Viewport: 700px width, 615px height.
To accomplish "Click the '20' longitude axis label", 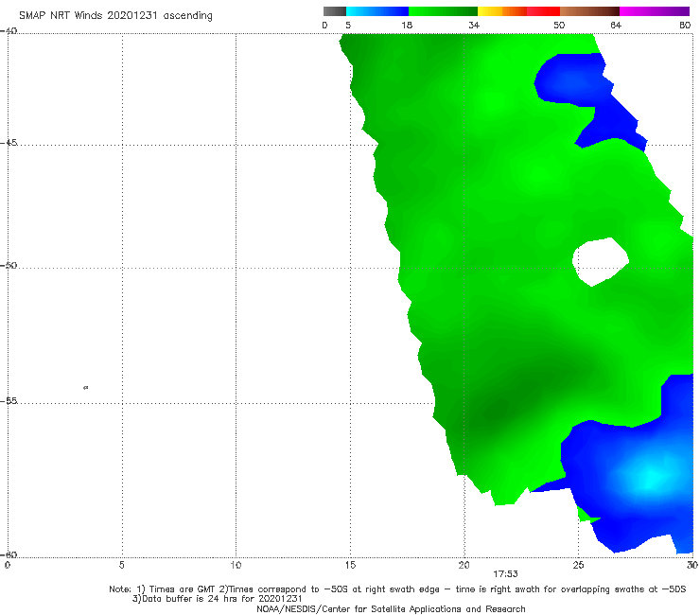I will click(464, 565).
